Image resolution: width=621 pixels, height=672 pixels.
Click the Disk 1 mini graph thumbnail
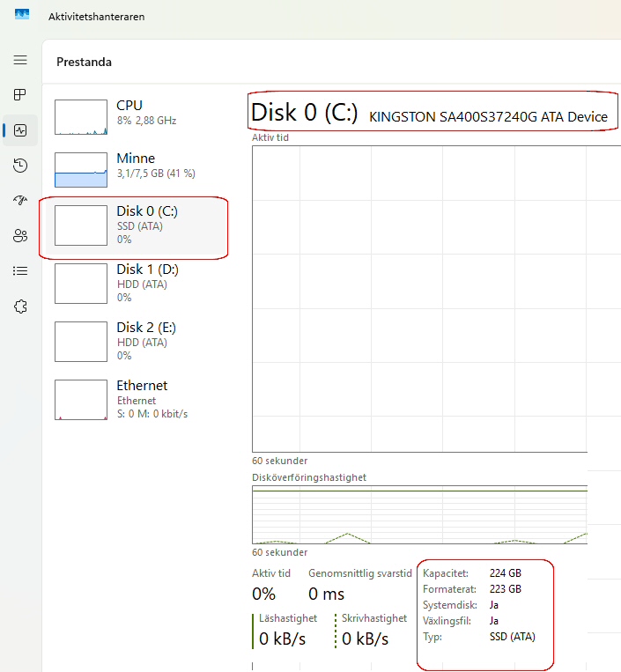81,284
